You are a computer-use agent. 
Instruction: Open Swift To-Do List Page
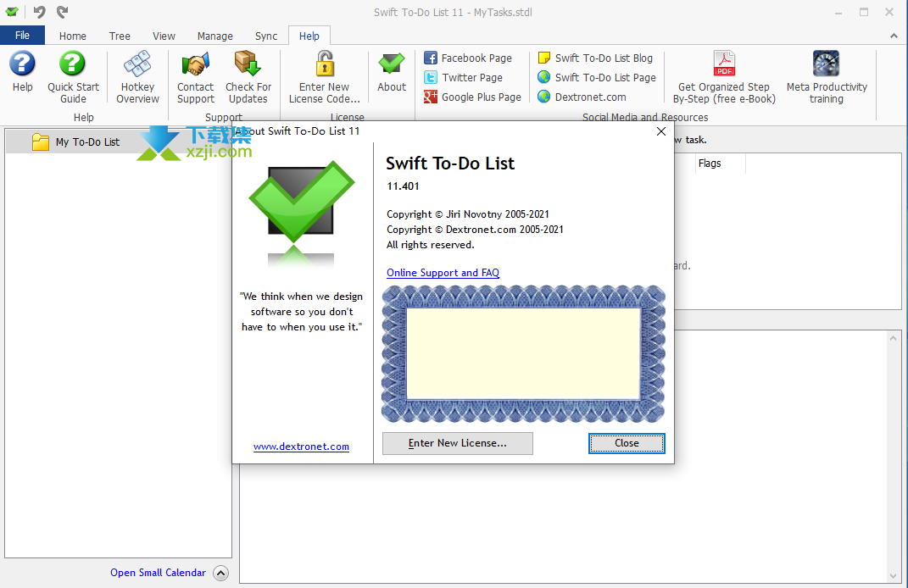pos(597,78)
